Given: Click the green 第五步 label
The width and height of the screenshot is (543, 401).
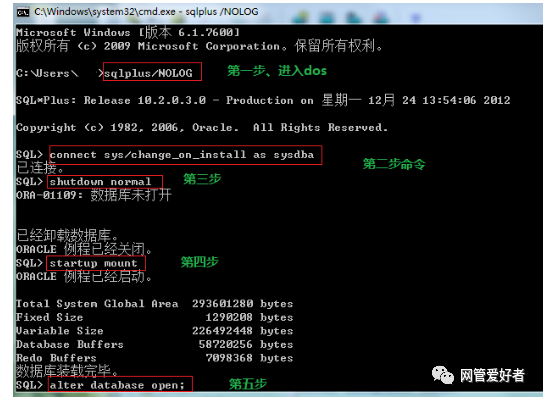Looking at the screenshot, I should (x=248, y=384).
